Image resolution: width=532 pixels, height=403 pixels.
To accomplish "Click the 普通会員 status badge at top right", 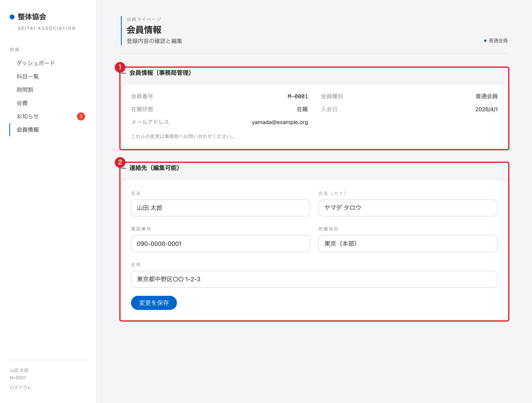I will pyautogui.click(x=496, y=41).
